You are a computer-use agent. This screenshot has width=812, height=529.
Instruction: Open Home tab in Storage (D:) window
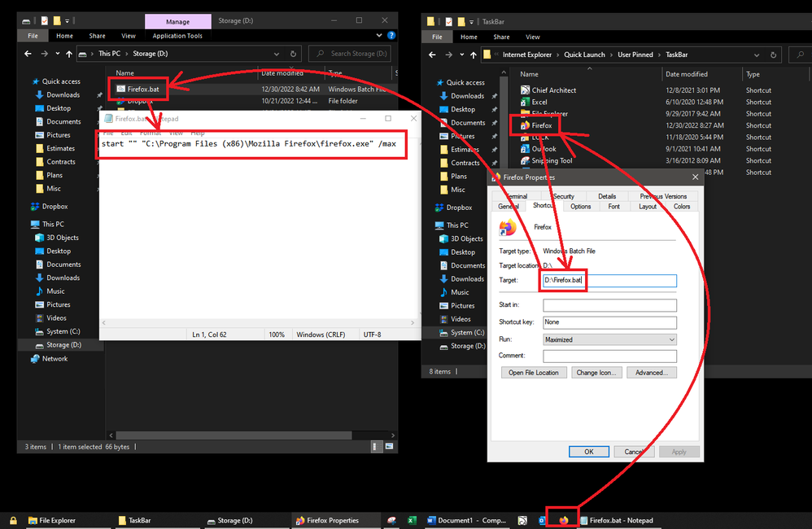coord(65,36)
